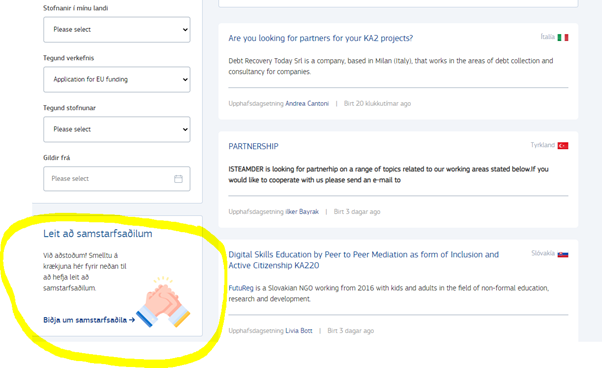Click Biðja um samstarfsaðila link
This screenshot has width=602, height=368.
pyautogui.click(x=89, y=320)
